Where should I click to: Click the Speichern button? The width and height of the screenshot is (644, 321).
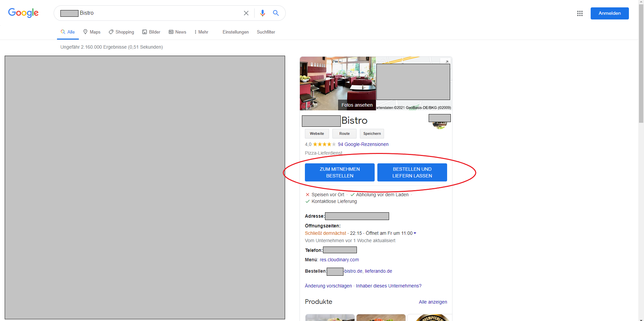click(x=372, y=133)
